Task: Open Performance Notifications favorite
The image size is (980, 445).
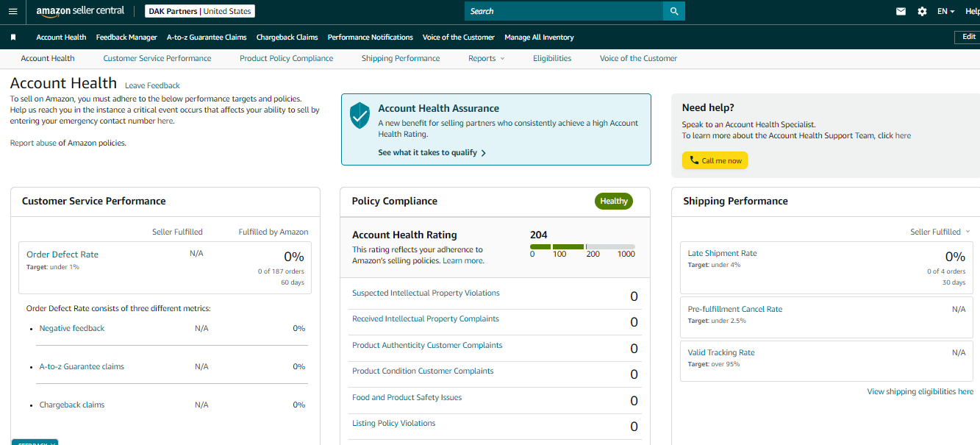Action: coord(371,37)
